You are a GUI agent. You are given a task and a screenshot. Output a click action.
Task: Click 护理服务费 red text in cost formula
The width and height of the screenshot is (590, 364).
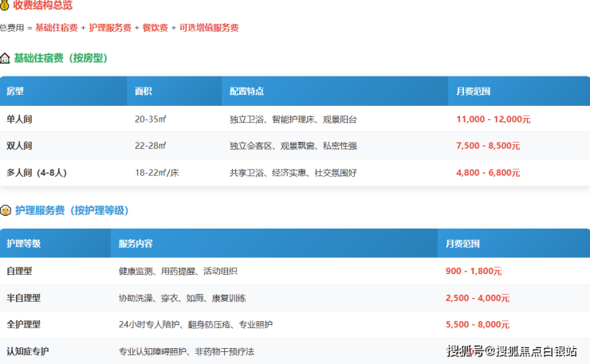tap(110, 28)
